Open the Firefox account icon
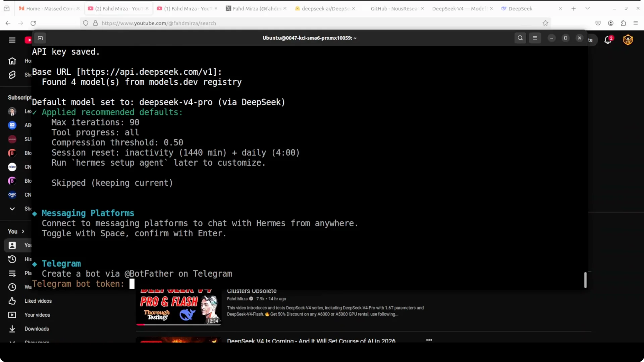This screenshot has width=644, height=362. pyautogui.click(x=611, y=23)
